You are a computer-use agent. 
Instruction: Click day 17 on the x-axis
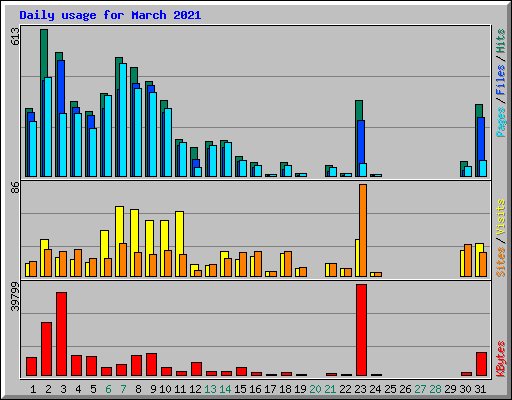click(x=270, y=389)
